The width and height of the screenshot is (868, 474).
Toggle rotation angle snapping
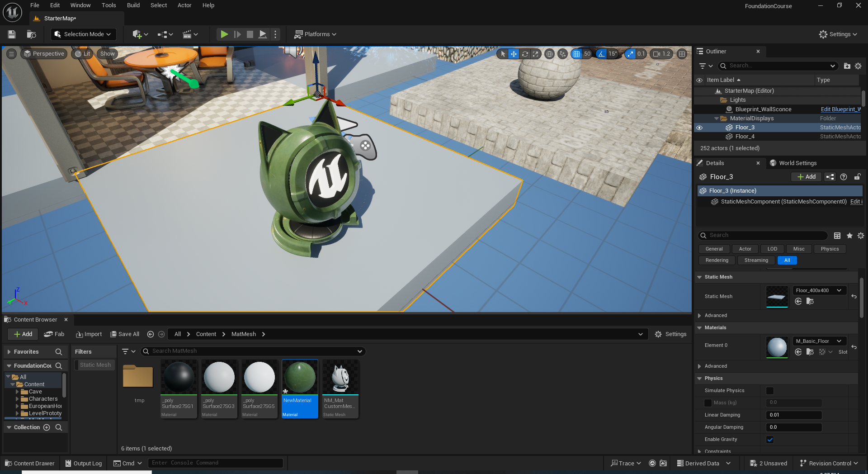pos(601,54)
